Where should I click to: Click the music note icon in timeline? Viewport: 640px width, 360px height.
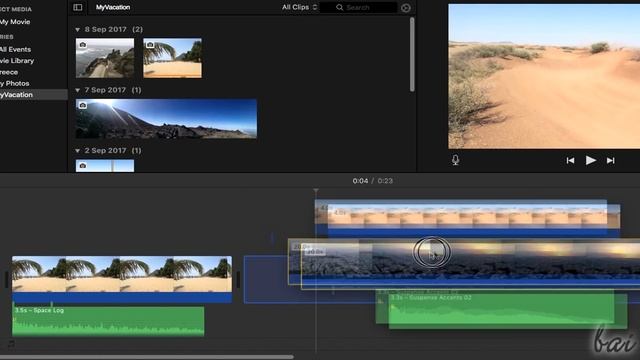pos(11,344)
